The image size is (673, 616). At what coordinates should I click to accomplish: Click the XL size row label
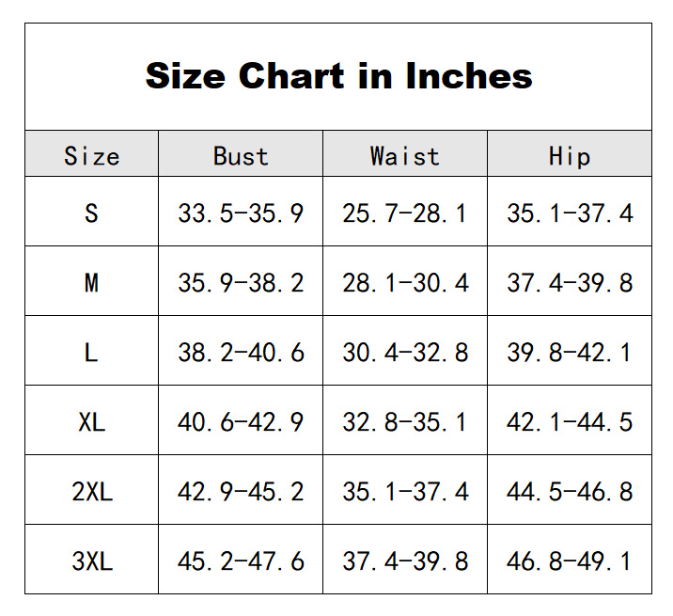(x=92, y=420)
